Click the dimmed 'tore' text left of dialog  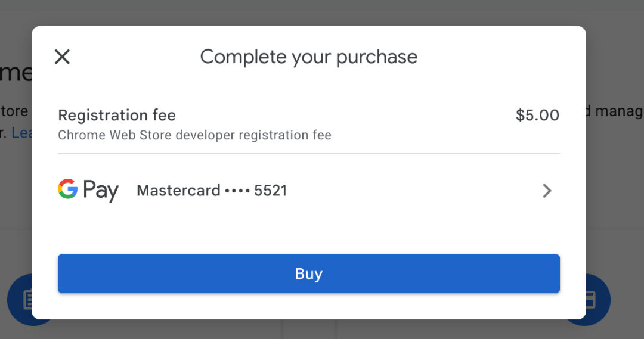[15, 111]
